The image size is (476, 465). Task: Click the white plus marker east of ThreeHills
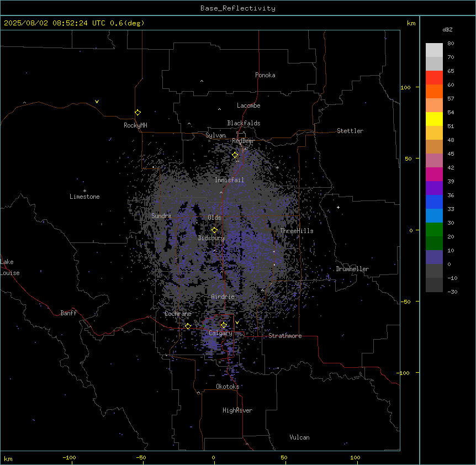point(338,207)
